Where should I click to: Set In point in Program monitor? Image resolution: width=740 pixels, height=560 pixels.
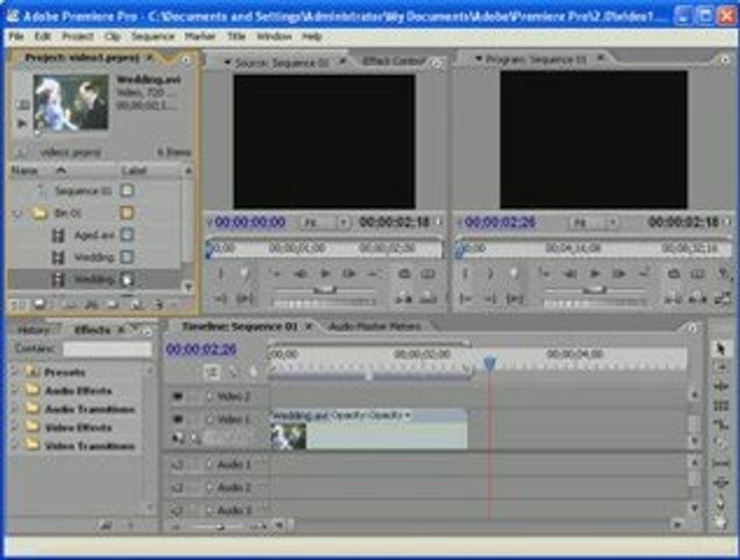click(465, 273)
